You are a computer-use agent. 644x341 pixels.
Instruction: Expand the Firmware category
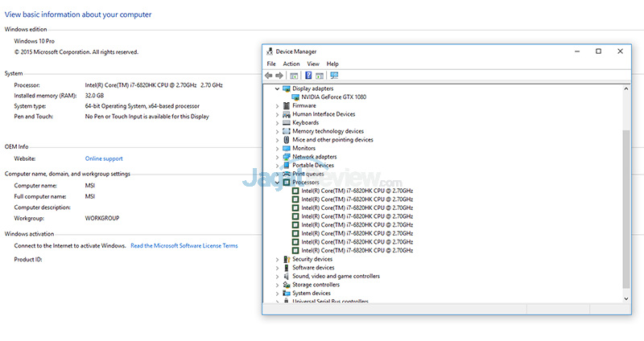coord(277,106)
